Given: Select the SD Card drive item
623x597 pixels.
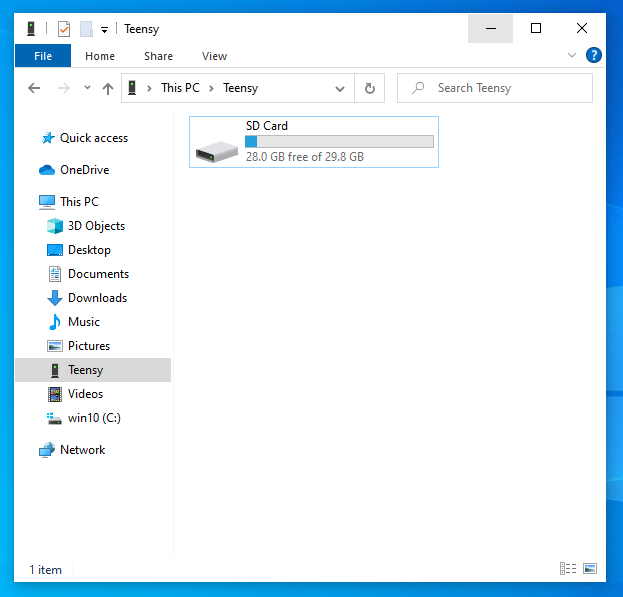Looking at the screenshot, I should (314, 142).
